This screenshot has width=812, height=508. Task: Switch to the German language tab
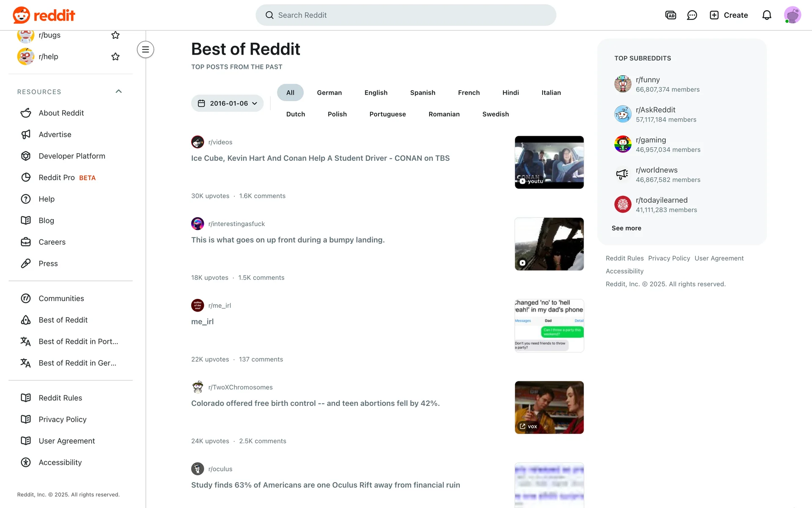329,93
